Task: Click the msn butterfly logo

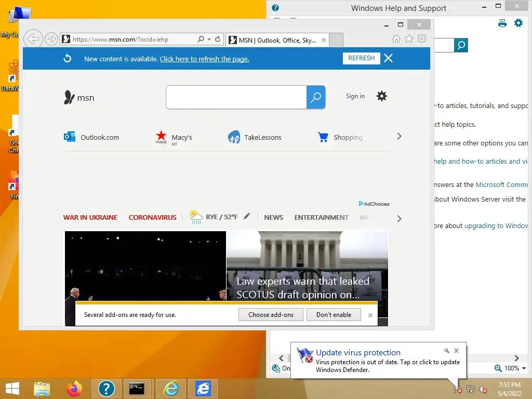Action: coord(79,97)
